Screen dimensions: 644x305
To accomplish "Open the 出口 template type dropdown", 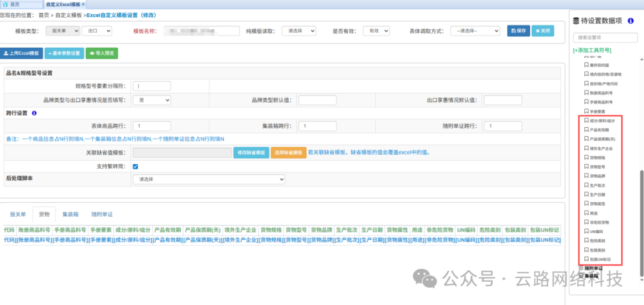I will pyautogui.click(x=97, y=31).
